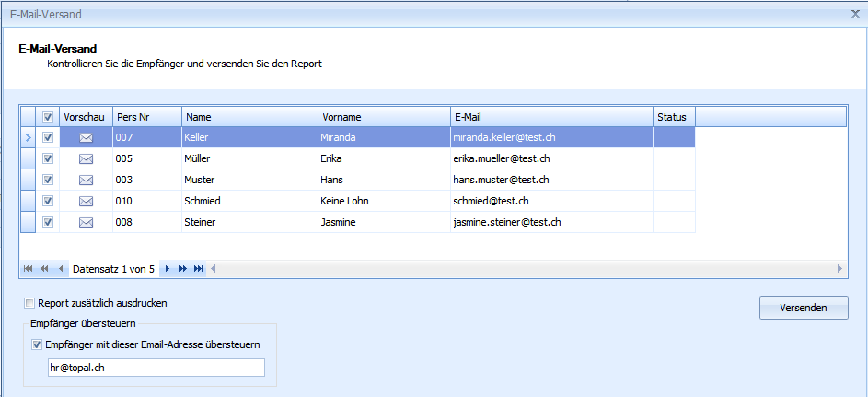The width and height of the screenshot is (868, 397).
Task: Click the override email address field with hr@topal.ch
Action: coord(156,368)
